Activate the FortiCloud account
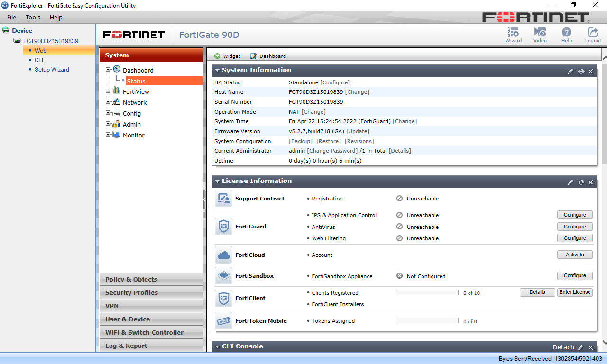This screenshot has width=607, height=364. click(575, 255)
